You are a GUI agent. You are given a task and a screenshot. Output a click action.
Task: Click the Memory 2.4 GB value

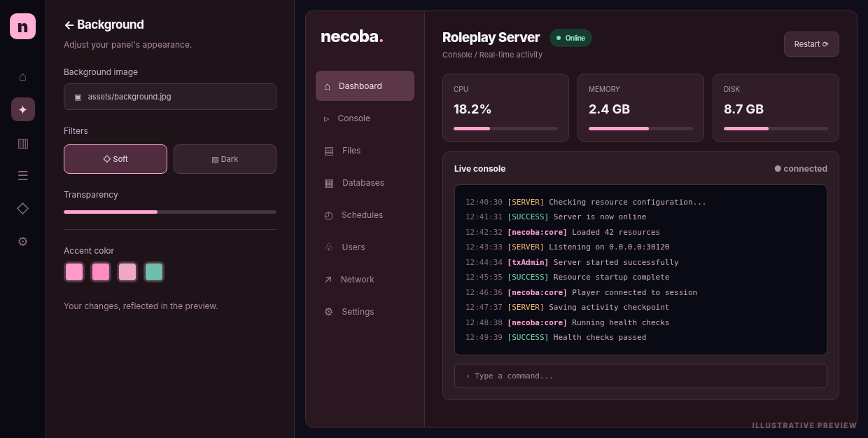click(609, 109)
